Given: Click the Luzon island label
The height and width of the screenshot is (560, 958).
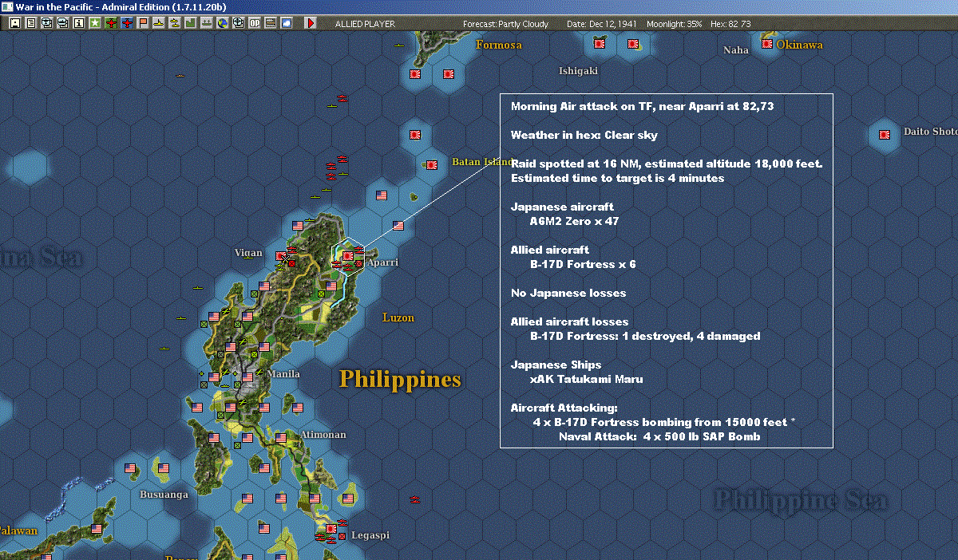Looking at the screenshot, I should [398, 317].
